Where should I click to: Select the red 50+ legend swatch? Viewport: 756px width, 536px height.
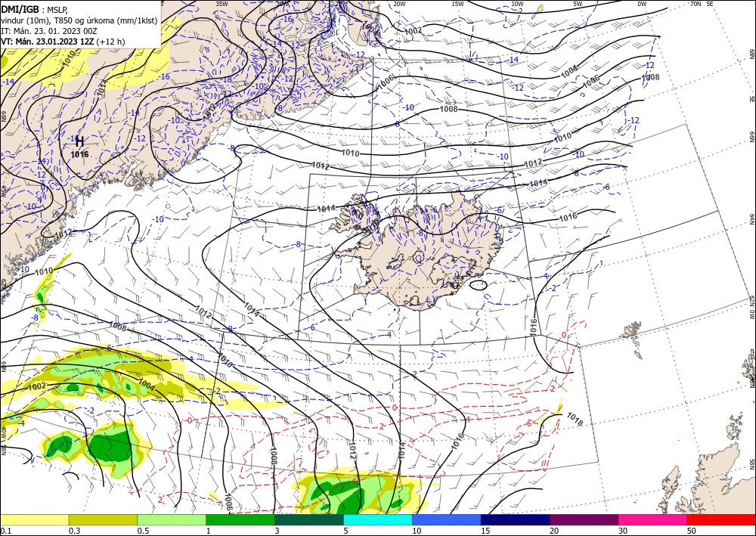[721, 519]
